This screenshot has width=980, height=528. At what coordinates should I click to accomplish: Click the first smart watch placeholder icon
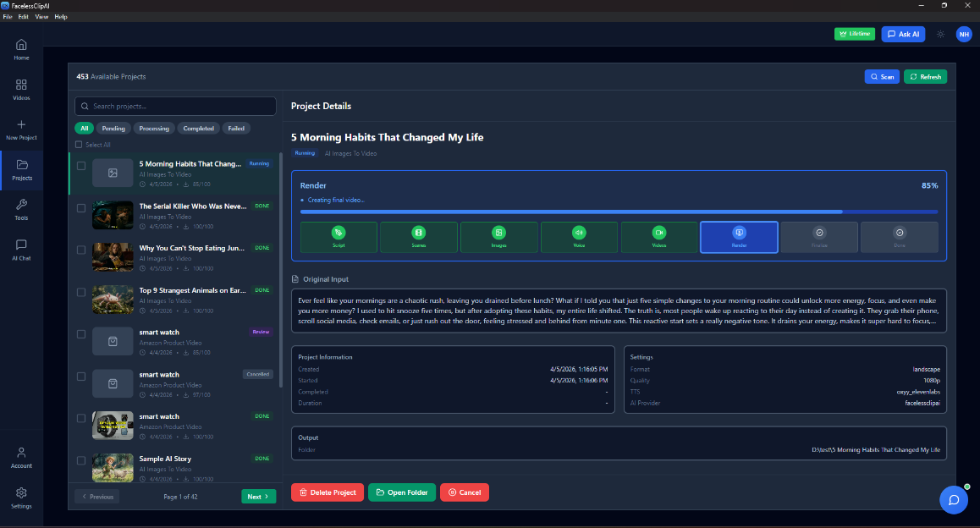click(x=113, y=341)
